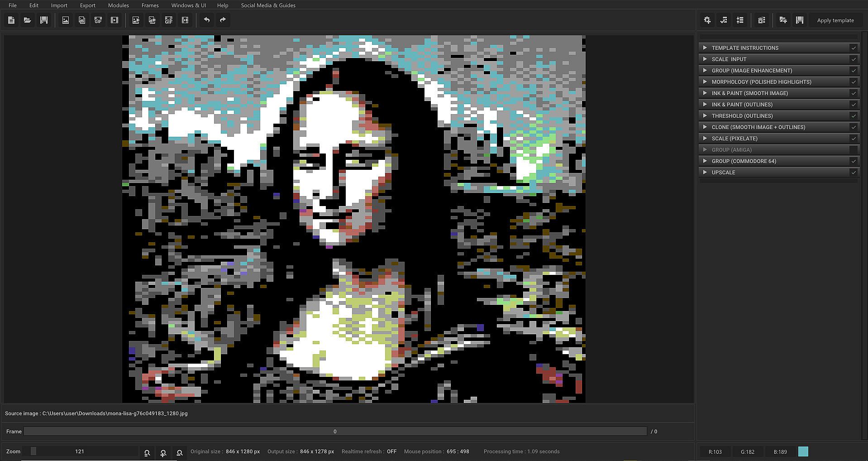Toggle CLONE (SMOOTH IMAGE + OUTLINES) checkbox

pyautogui.click(x=854, y=127)
